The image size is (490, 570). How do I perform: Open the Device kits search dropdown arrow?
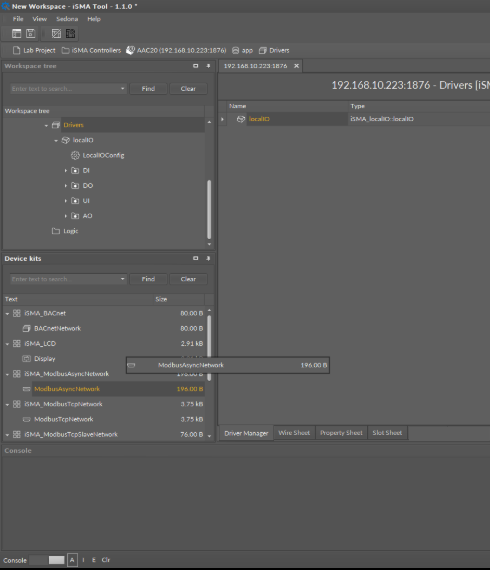coord(122,279)
